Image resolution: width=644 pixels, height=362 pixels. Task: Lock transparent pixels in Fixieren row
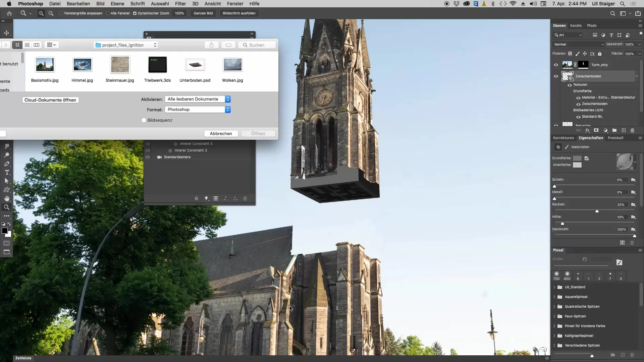click(x=570, y=54)
